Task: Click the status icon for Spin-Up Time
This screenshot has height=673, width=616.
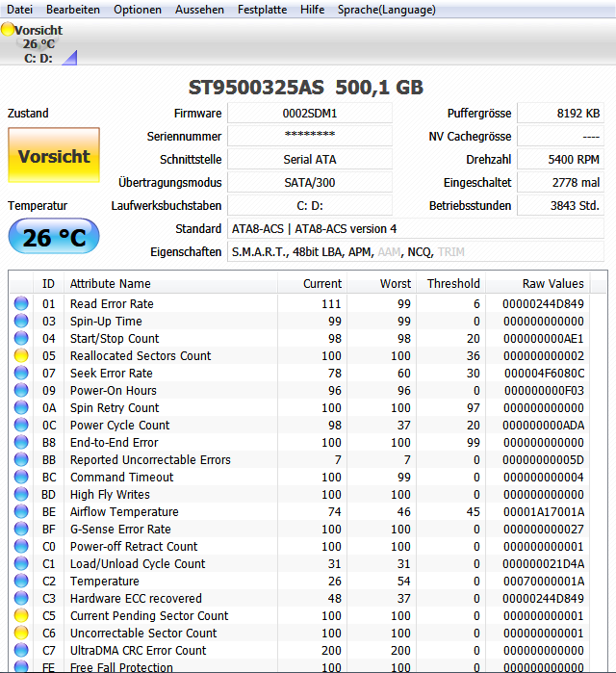Action: (x=21, y=321)
